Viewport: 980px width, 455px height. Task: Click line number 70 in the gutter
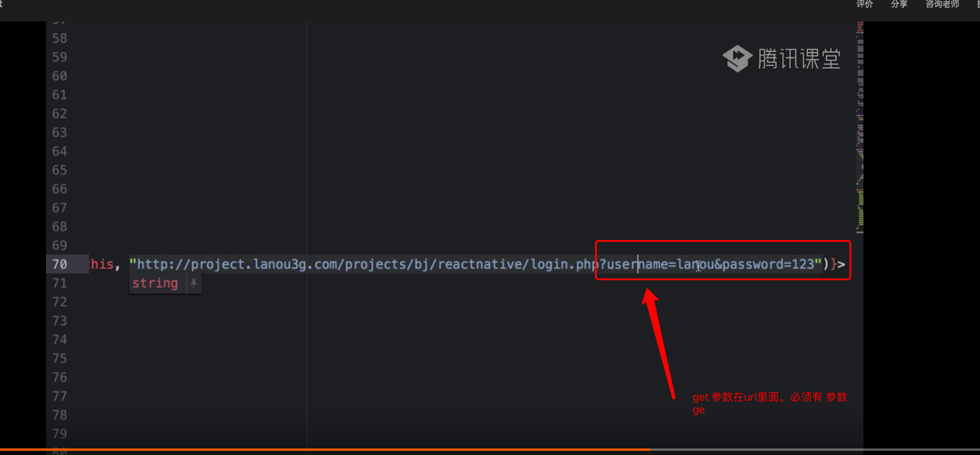60,264
